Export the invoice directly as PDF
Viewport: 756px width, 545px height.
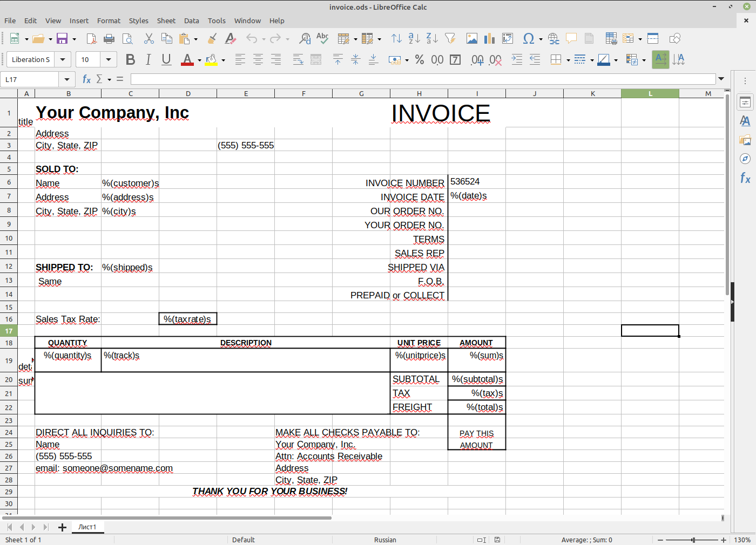click(91, 38)
